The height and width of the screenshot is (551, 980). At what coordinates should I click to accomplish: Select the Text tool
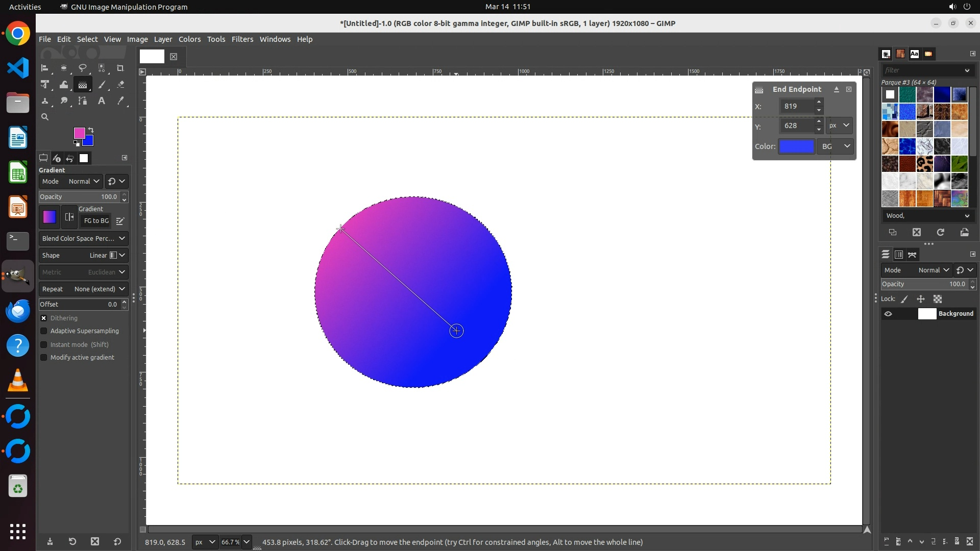coord(102,101)
